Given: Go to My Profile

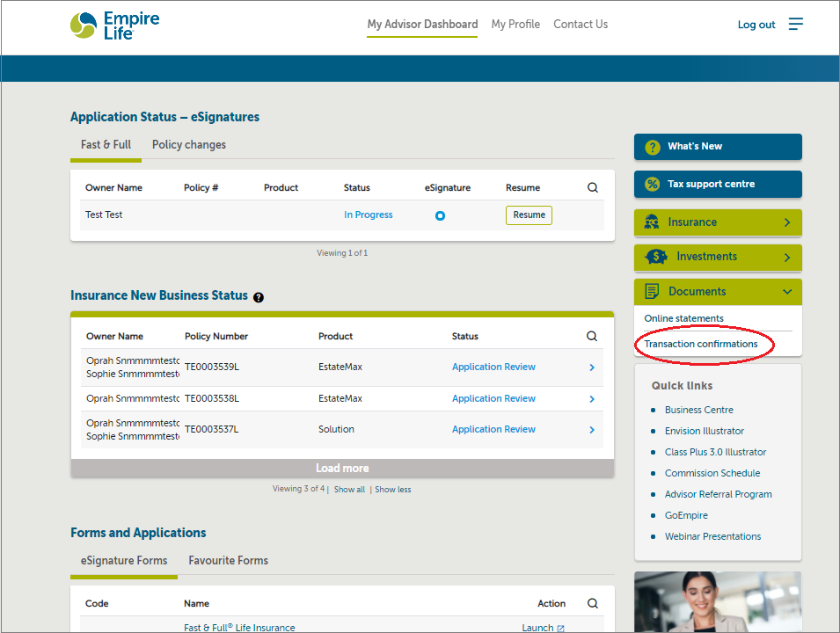Looking at the screenshot, I should point(515,24).
